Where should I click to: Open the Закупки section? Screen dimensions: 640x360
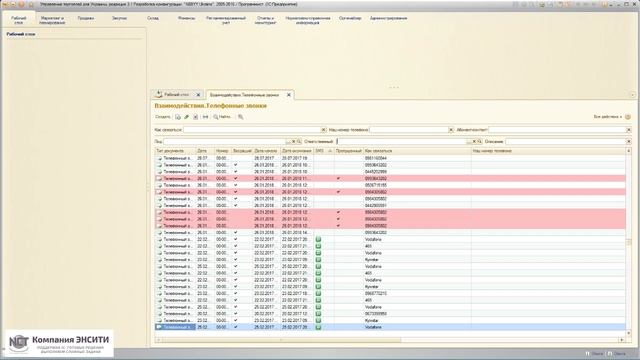[x=120, y=18]
